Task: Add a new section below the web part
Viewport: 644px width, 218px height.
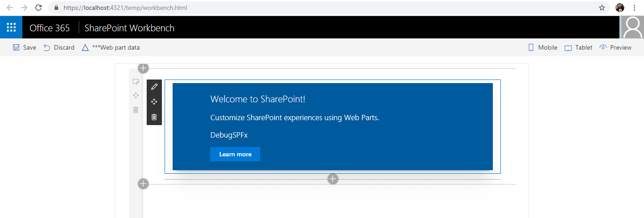Action: (x=143, y=184)
